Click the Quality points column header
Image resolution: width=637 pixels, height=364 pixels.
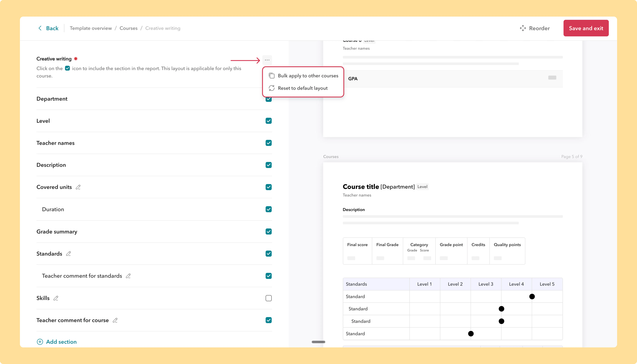[x=507, y=245]
